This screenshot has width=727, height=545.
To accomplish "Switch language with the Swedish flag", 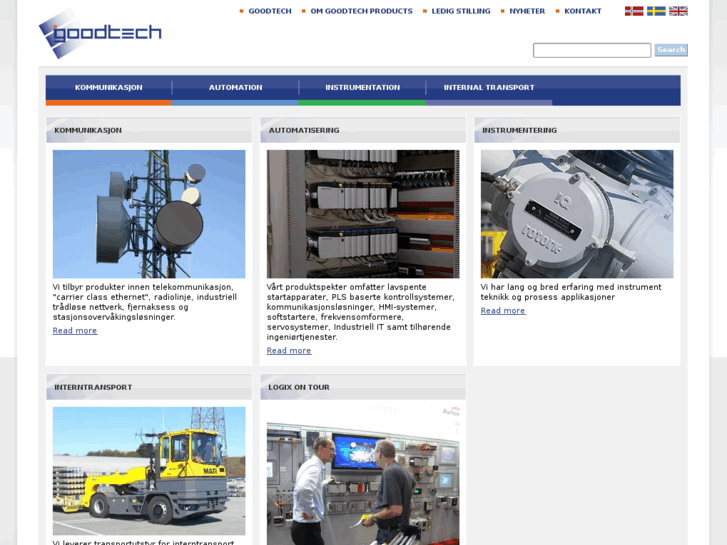I will click(x=656, y=11).
